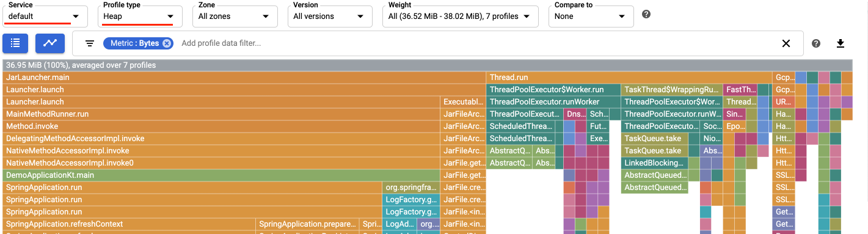
Task: Select the JarLauncher.main flame frame
Action: (x=245, y=78)
